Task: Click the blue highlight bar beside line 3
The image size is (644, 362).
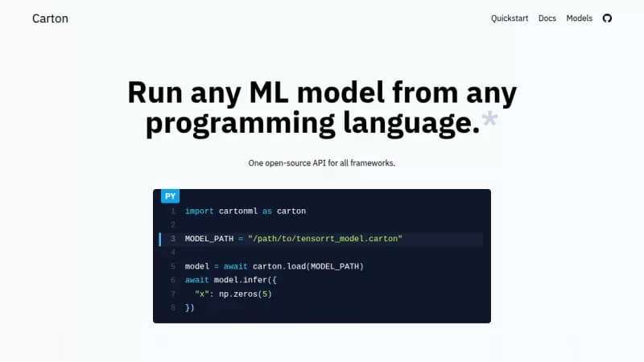Action: 160,239
